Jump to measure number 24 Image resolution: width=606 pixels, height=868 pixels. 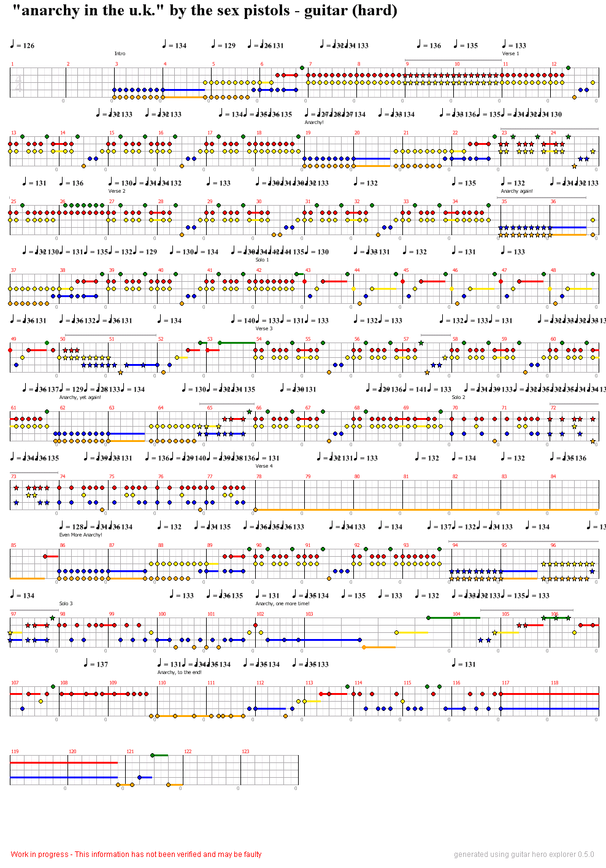click(x=553, y=133)
